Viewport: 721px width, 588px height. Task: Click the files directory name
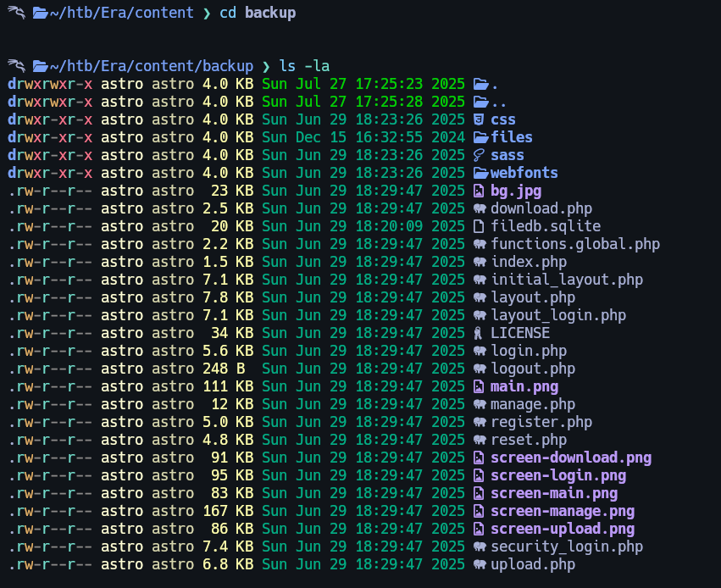(x=512, y=137)
